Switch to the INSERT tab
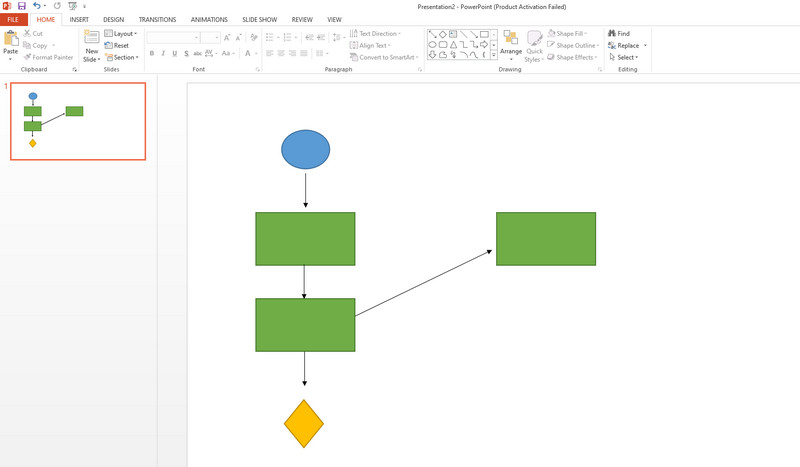This screenshot has height=467, width=800. tap(79, 19)
